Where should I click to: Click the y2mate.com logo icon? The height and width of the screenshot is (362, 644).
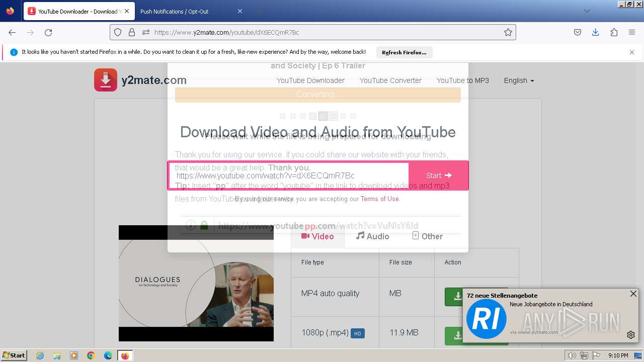[x=106, y=80]
